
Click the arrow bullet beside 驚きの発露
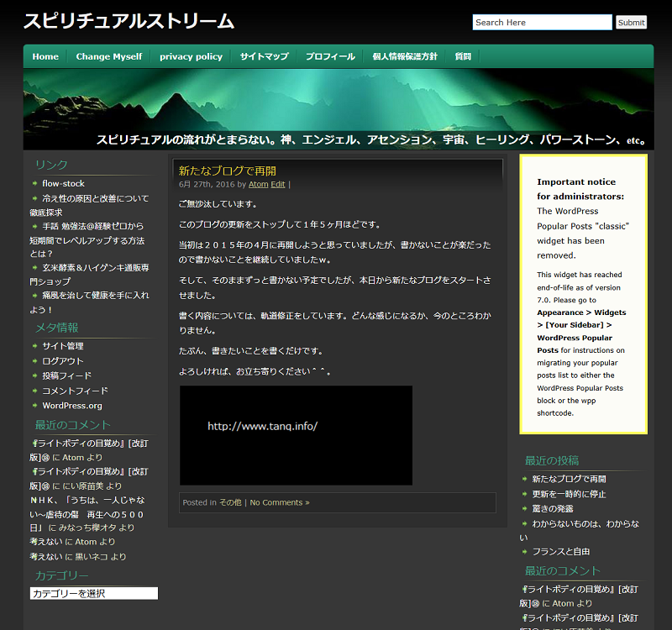coord(524,509)
